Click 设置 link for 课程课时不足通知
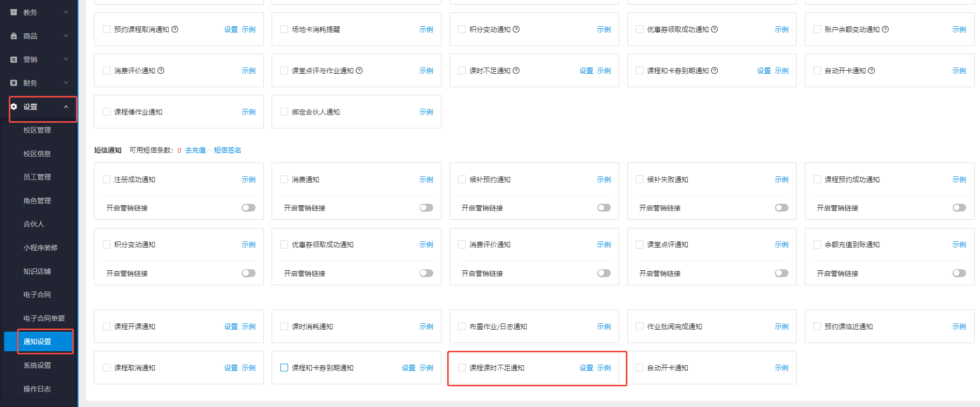Screen dimensions: 980x407 pos(586,368)
